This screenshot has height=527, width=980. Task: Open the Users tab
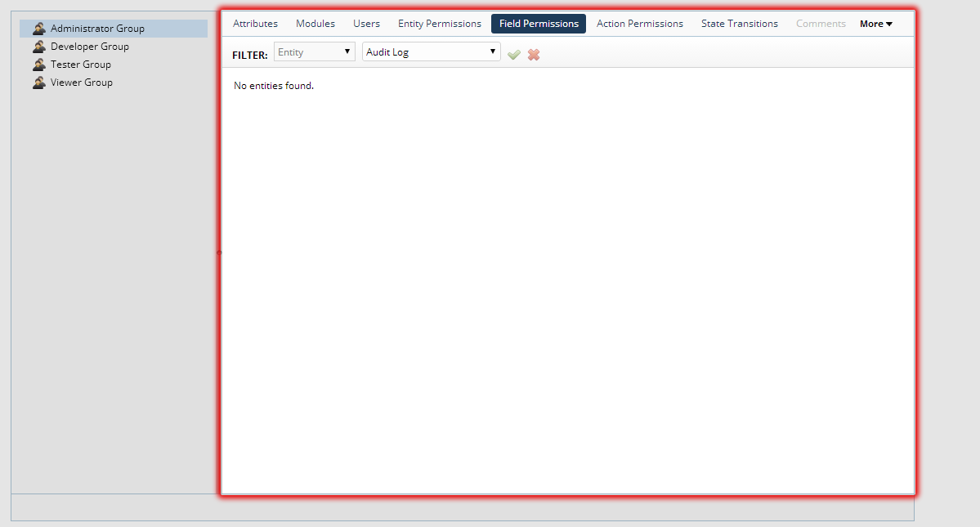point(366,24)
